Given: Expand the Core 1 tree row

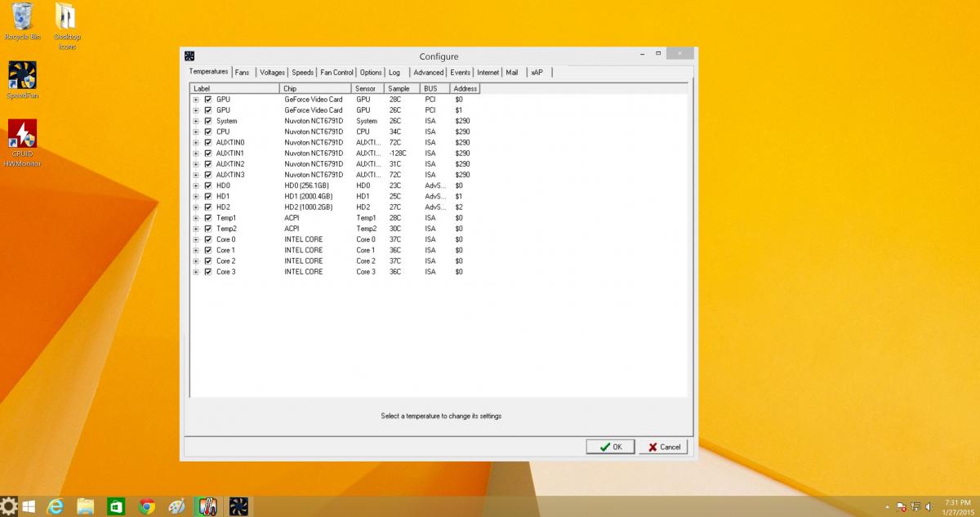Looking at the screenshot, I should (196, 250).
